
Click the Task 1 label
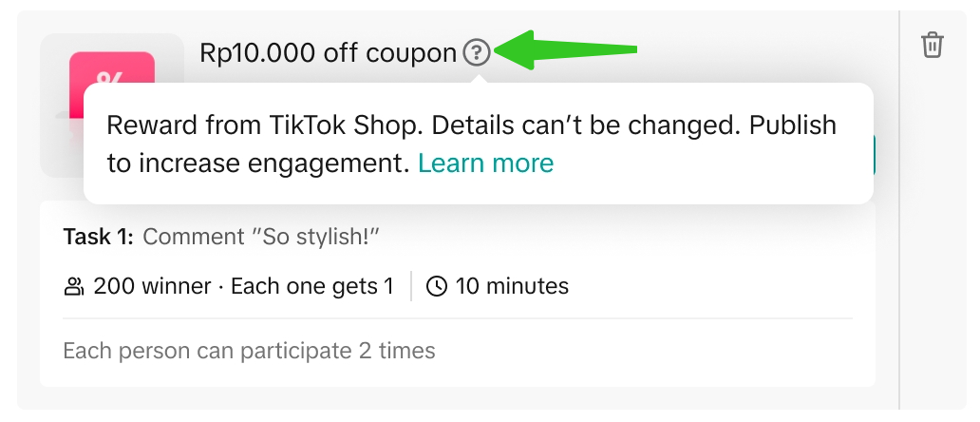pos(98,237)
